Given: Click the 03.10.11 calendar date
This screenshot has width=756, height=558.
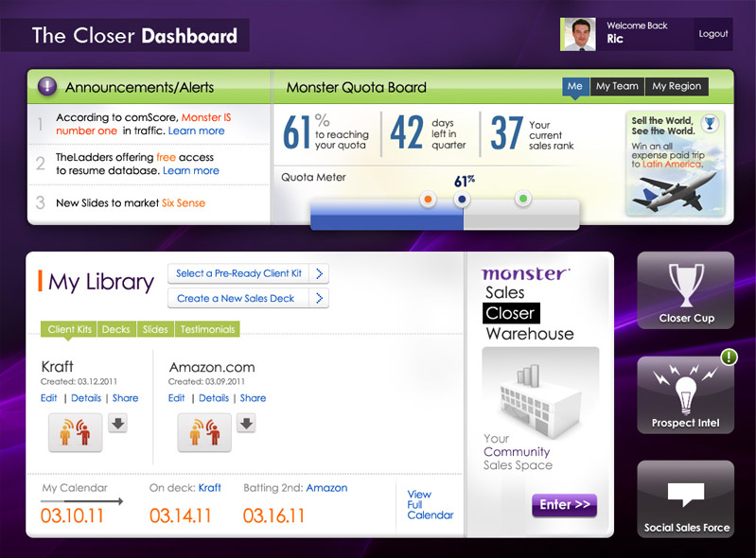Looking at the screenshot, I should tap(72, 515).
